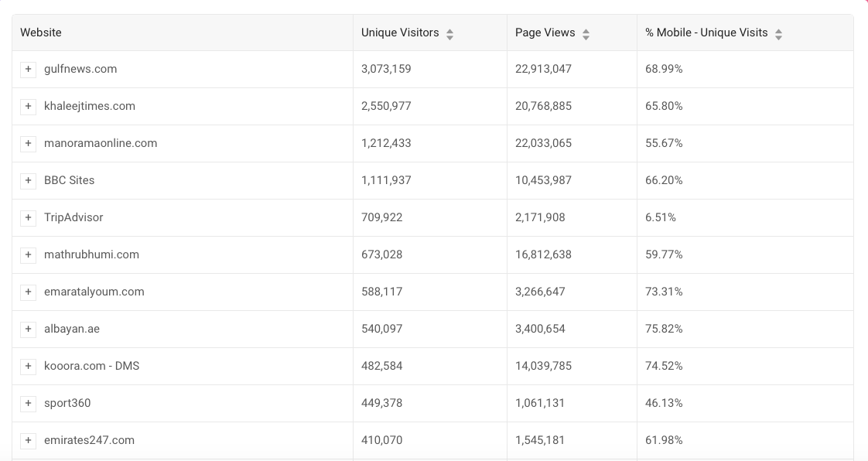Select the kooora.com - DMS website name

tap(92, 366)
